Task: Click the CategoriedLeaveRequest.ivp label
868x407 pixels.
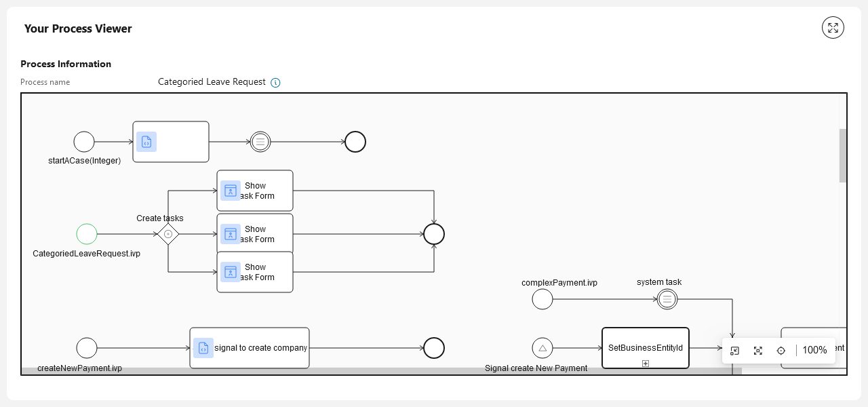Action: click(x=87, y=254)
